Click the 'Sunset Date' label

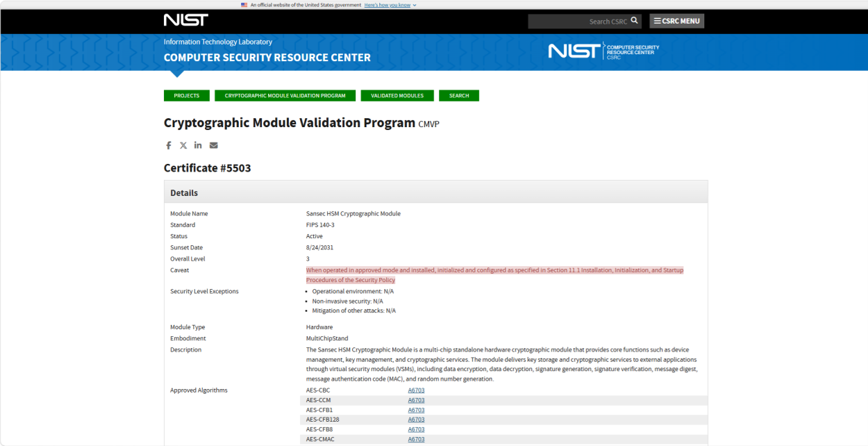186,247
